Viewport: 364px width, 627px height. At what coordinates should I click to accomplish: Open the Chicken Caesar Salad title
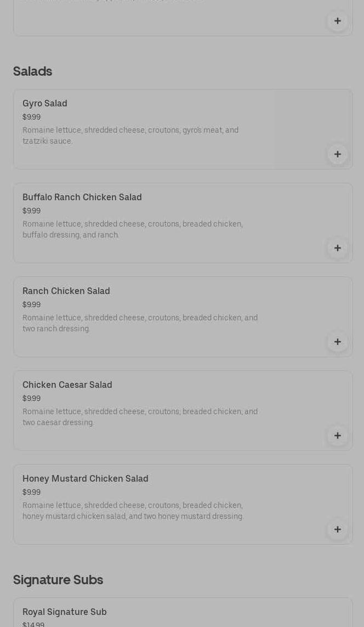[x=67, y=385]
